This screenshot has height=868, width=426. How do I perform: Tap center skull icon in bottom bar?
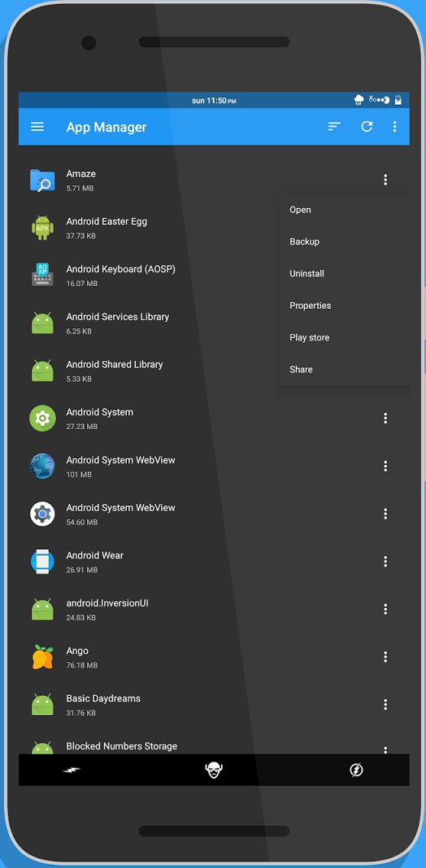click(214, 770)
